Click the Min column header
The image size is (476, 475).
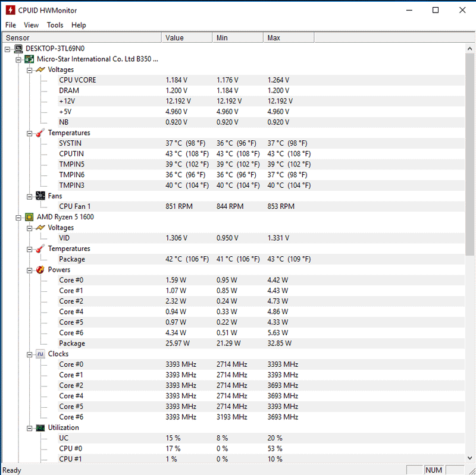pos(238,37)
